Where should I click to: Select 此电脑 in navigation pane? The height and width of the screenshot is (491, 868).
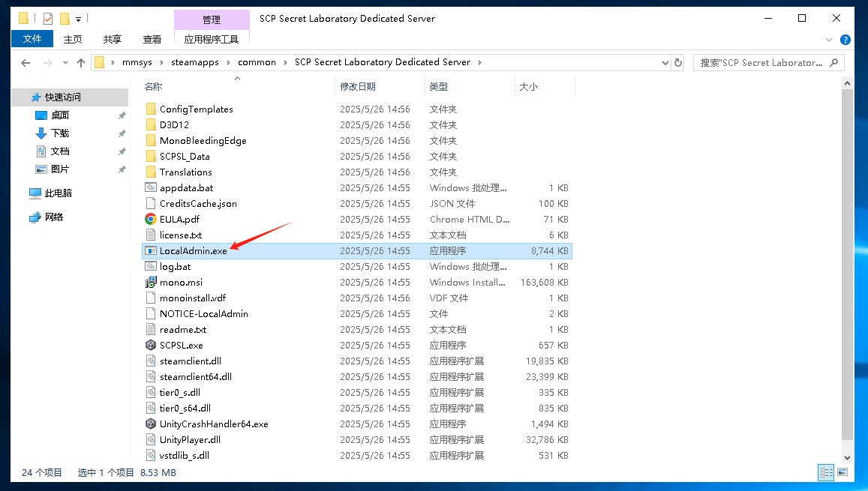point(58,193)
